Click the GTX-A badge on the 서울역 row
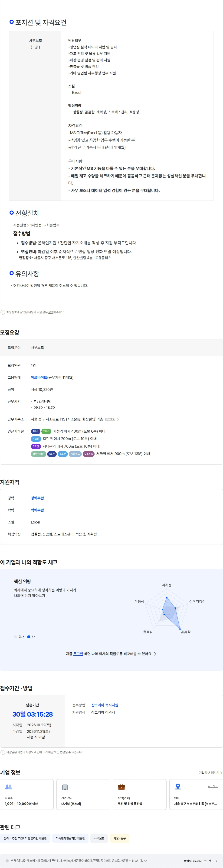 coord(89,453)
